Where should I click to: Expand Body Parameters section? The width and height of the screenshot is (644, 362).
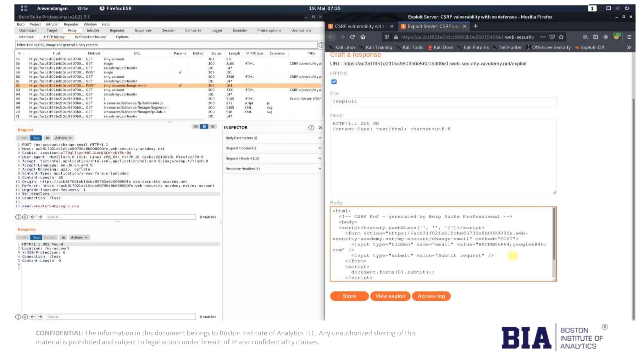[x=273, y=138]
